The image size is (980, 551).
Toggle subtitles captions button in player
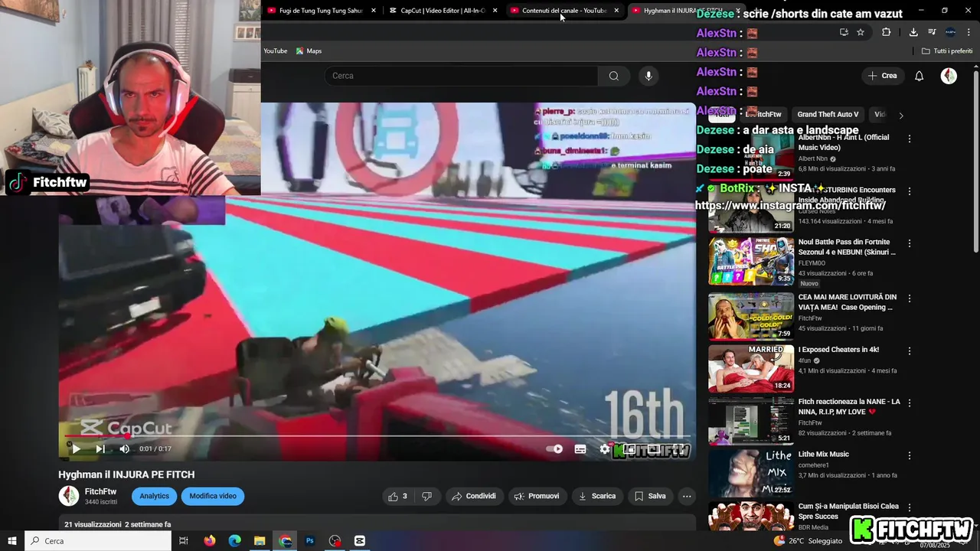pyautogui.click(x=580, y=449)
